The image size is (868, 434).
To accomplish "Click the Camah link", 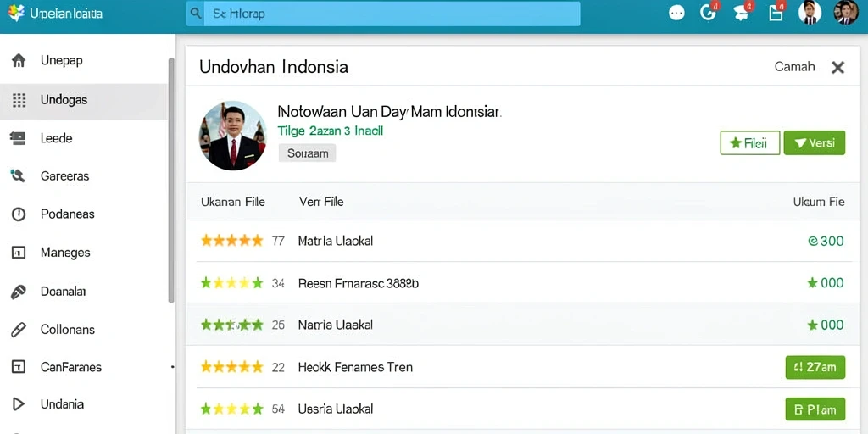I will [x=794, y=67].
